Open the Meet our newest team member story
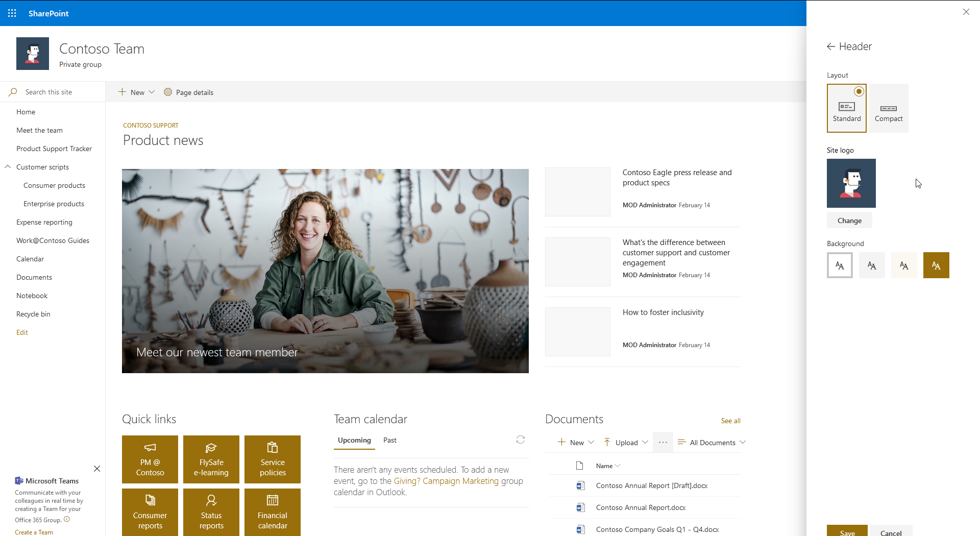 325,271
